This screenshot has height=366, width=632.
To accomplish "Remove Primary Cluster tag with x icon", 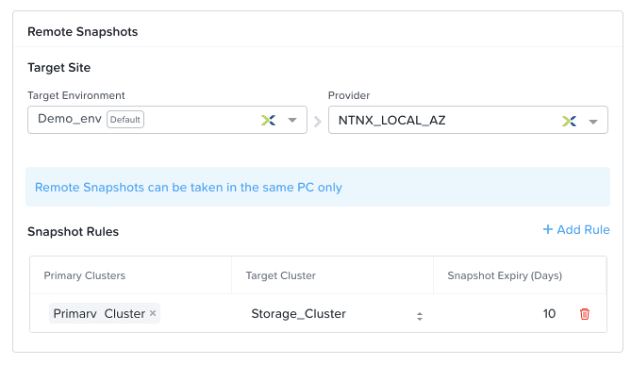I will [x=153, y=313].
